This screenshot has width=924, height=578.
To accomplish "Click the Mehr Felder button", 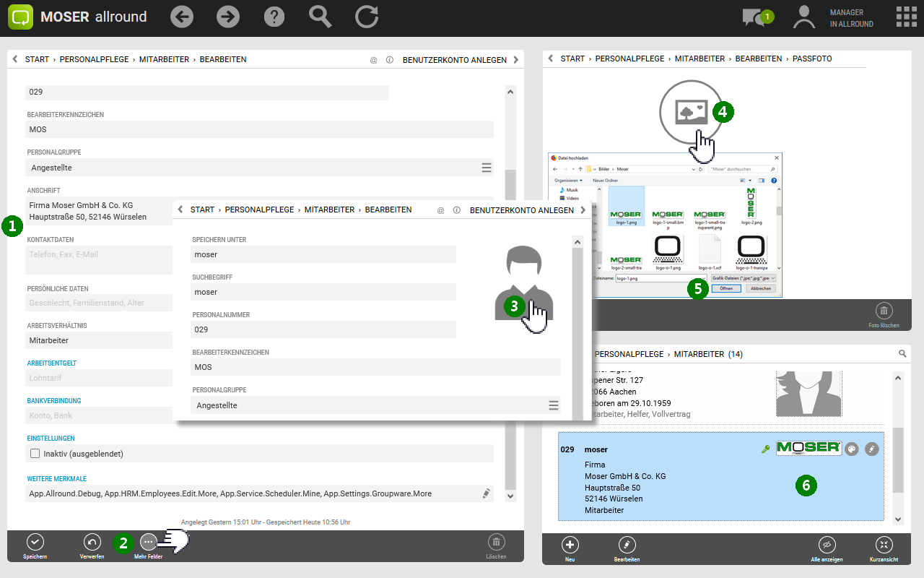I will (148, 542).
